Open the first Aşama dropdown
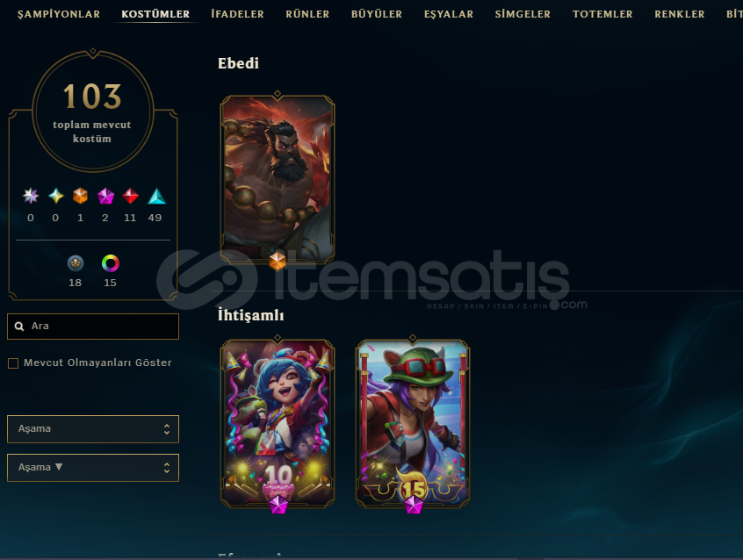Image resolution: width=743 pixels, height=560 pixels. pos(93,429)
